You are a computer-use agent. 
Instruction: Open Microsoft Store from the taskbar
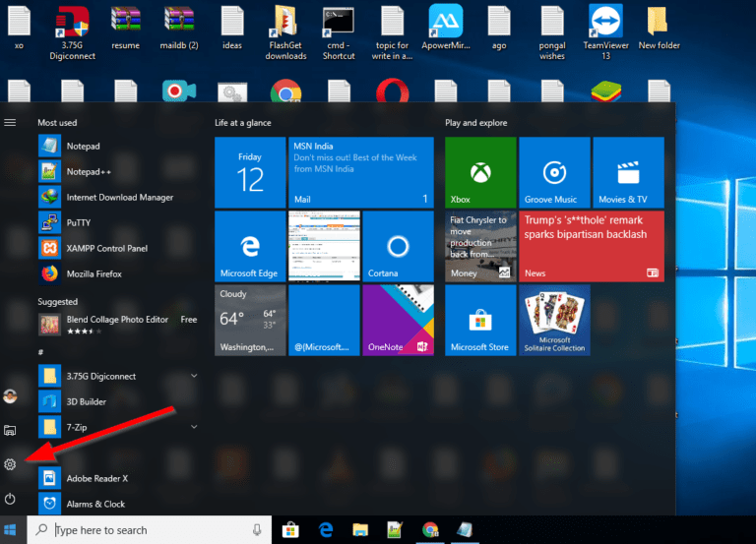290,530
